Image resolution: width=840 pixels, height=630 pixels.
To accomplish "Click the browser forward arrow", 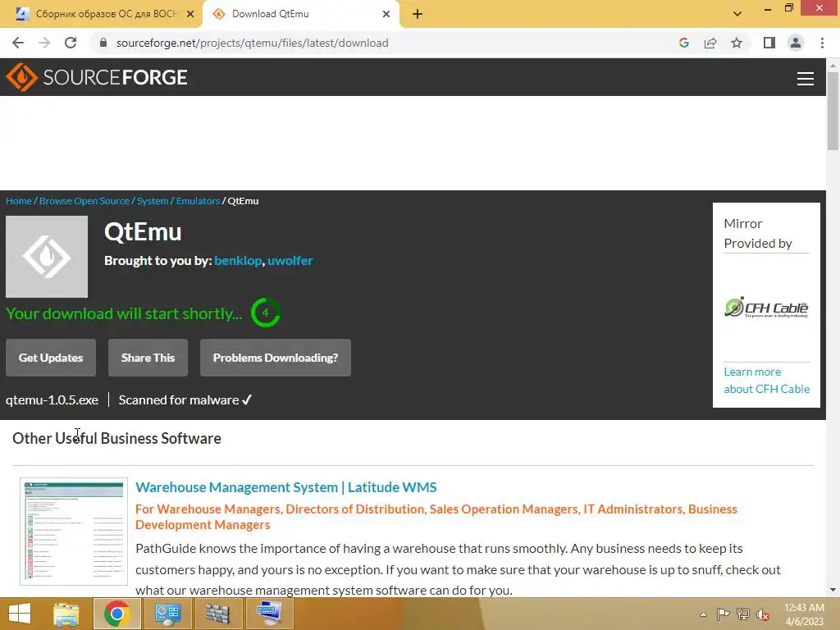I will click(x=44, y=43).
